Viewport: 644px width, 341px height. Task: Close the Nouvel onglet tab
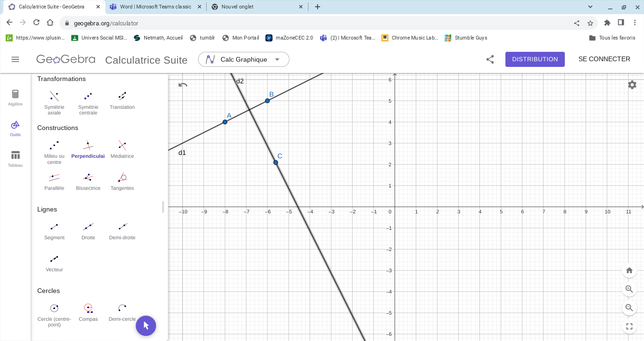click(x=301, y=7)
